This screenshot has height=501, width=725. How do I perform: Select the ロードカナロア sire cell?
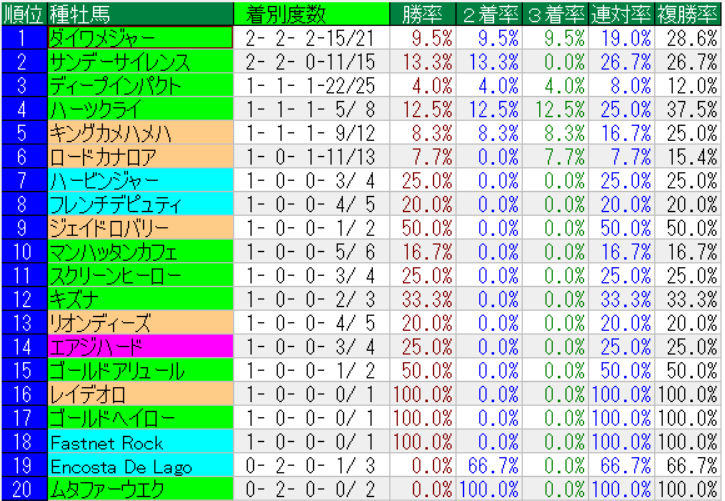tap(140, 156)
